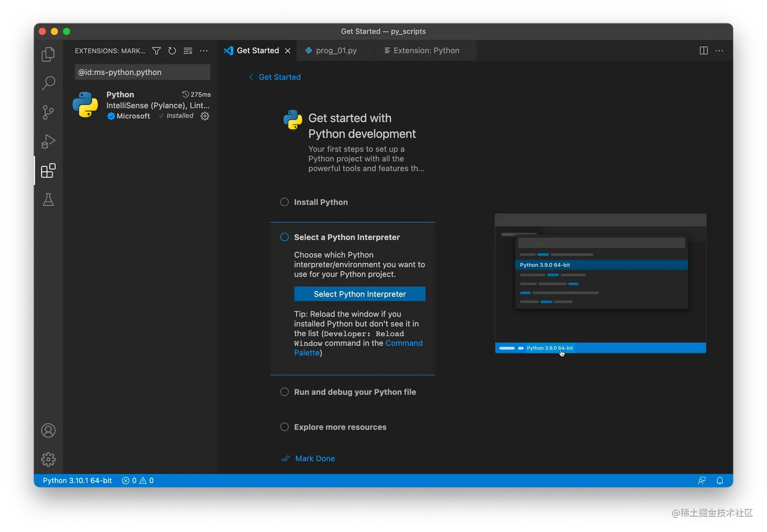The width and height of the screenshot is (767, 532).
Task: Open the Accounts icon in activity bar
Action: [x=48, y=431]
